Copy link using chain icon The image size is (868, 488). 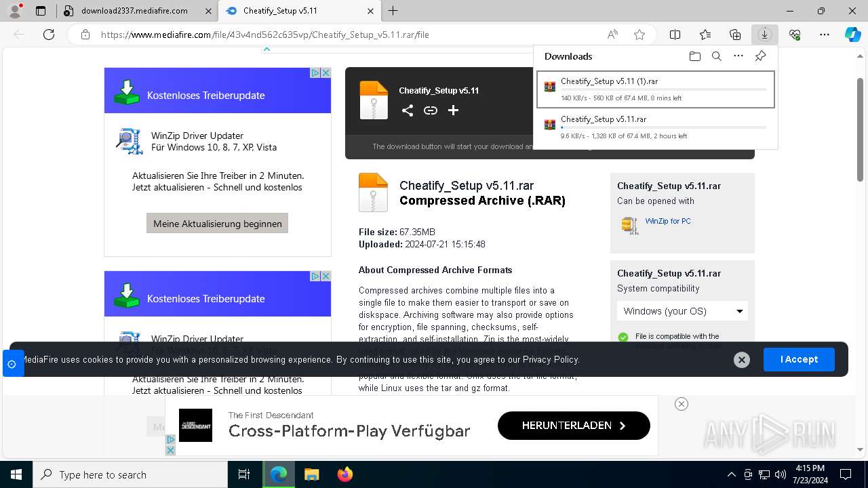tap(431, 110)
